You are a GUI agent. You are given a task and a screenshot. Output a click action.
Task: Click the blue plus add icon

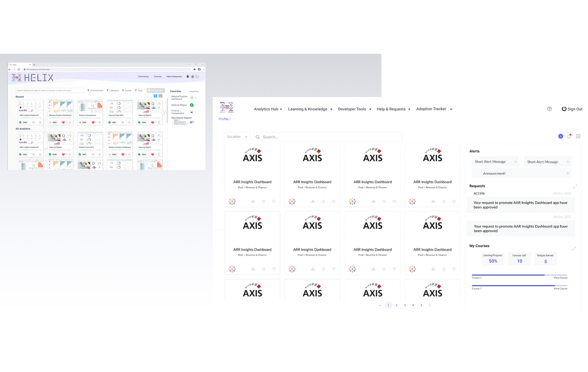[x=560, y=136]
